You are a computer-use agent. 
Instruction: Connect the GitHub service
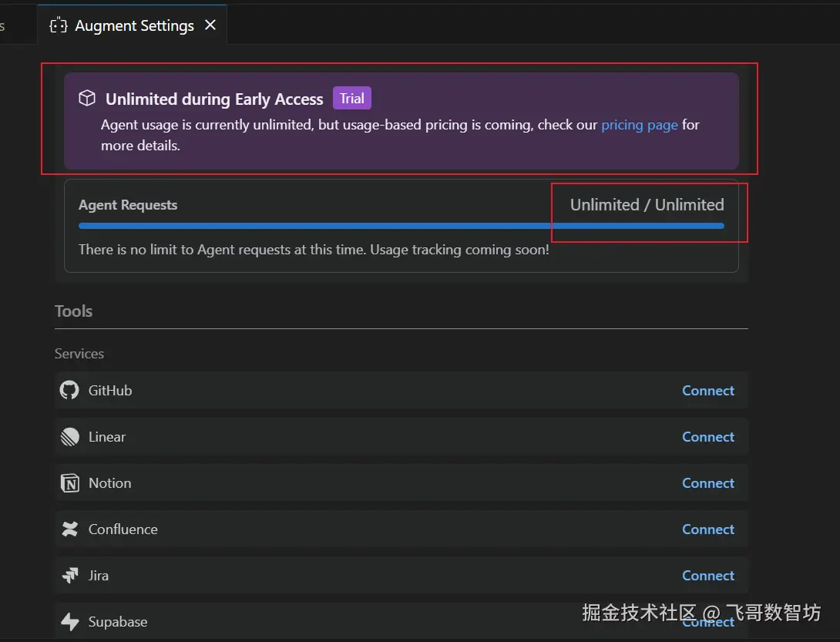(707, 391)
